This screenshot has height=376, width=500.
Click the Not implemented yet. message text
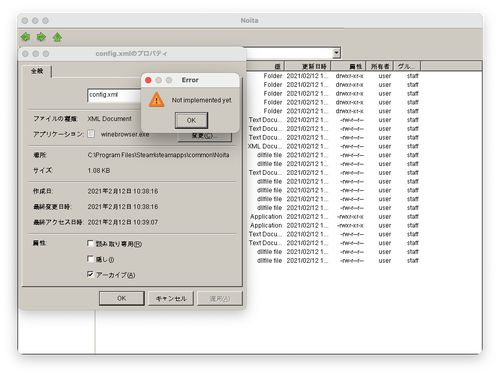[202, 100]
